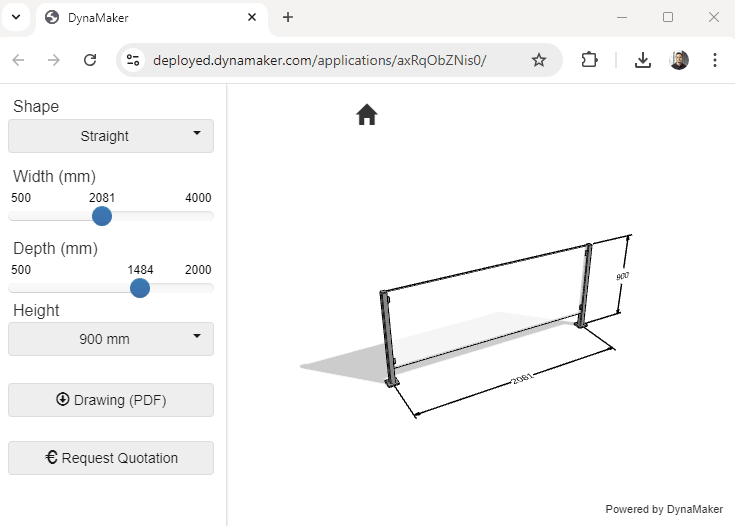Click the Width slider handle
Image resolution: width=735 pixels, height=526 pixels.
tap(102, 216)
